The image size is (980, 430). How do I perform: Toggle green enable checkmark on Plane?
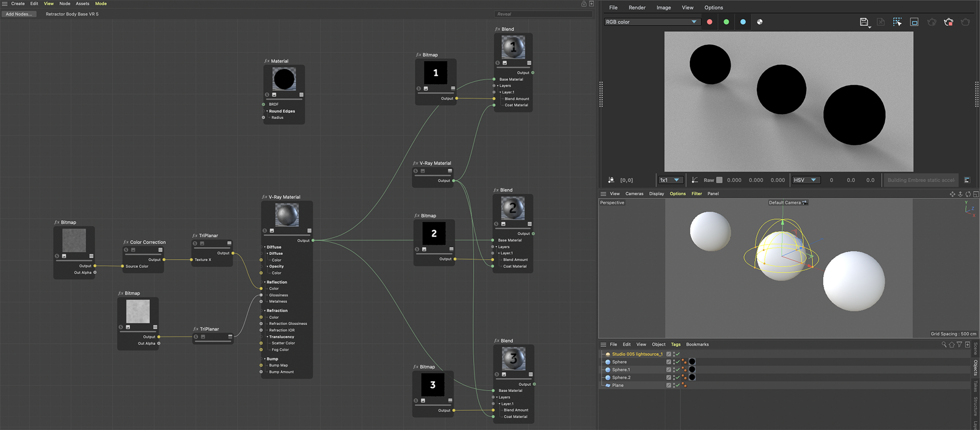click(x=678, y=385)
